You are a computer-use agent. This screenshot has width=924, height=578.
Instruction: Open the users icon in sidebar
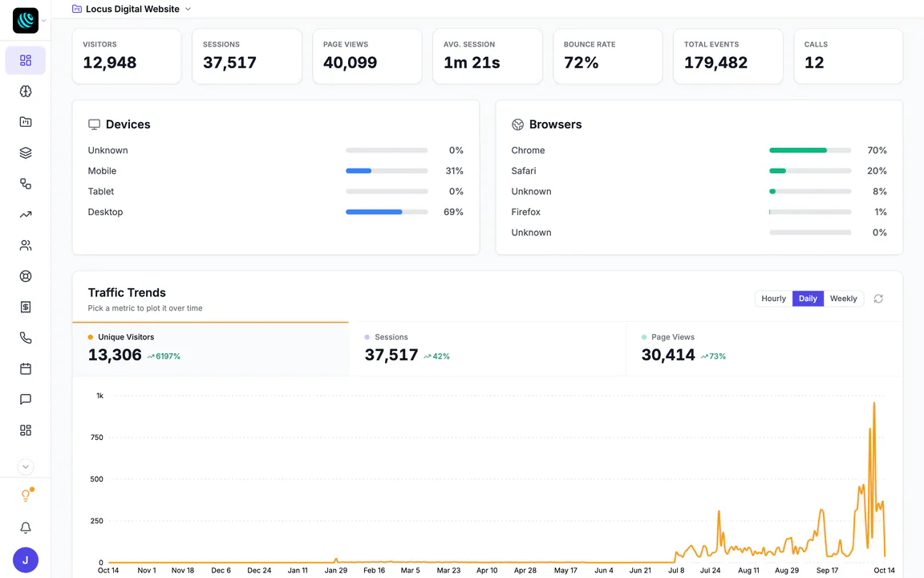[26, 246]
